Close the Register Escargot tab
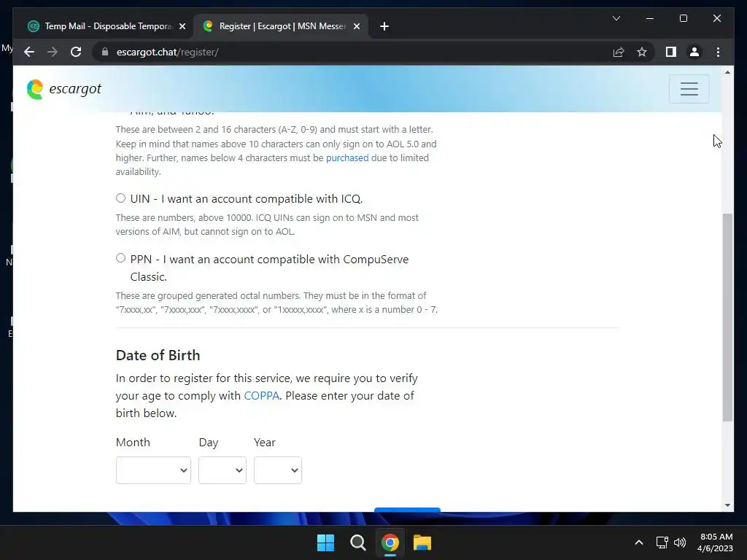This screenshot has width=747, height=560. coord(356,26)
